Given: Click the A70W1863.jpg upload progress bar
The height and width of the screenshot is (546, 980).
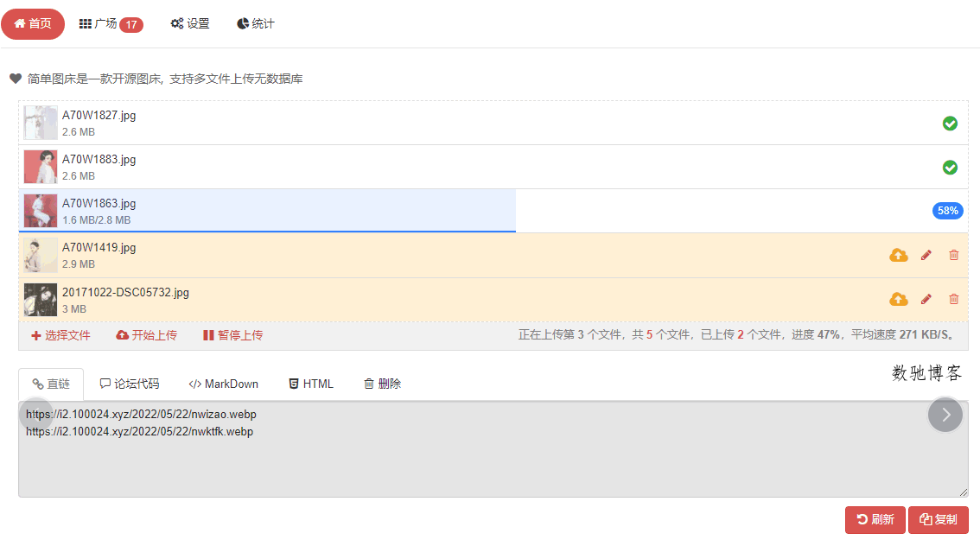Looking at the screenshot, I should coord(268,211).
